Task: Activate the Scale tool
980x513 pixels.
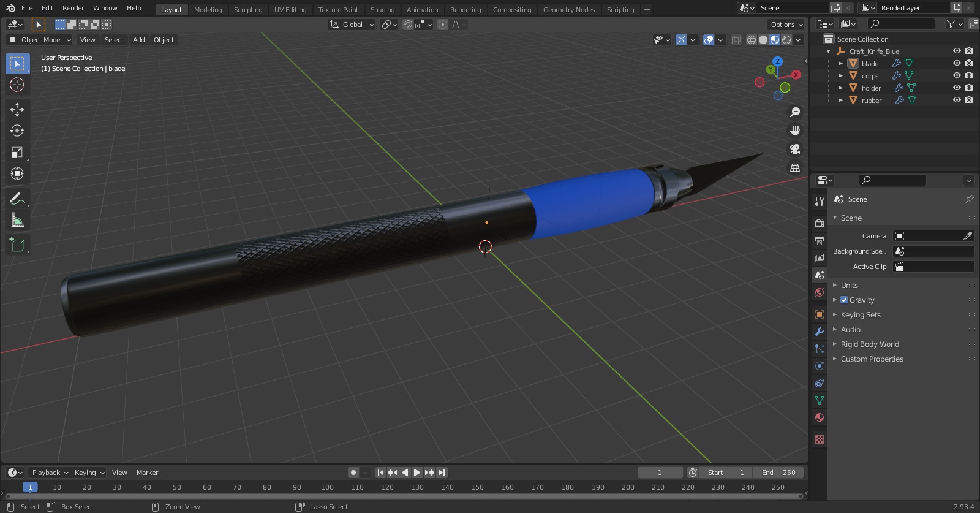Action: [x=17, y=152]
